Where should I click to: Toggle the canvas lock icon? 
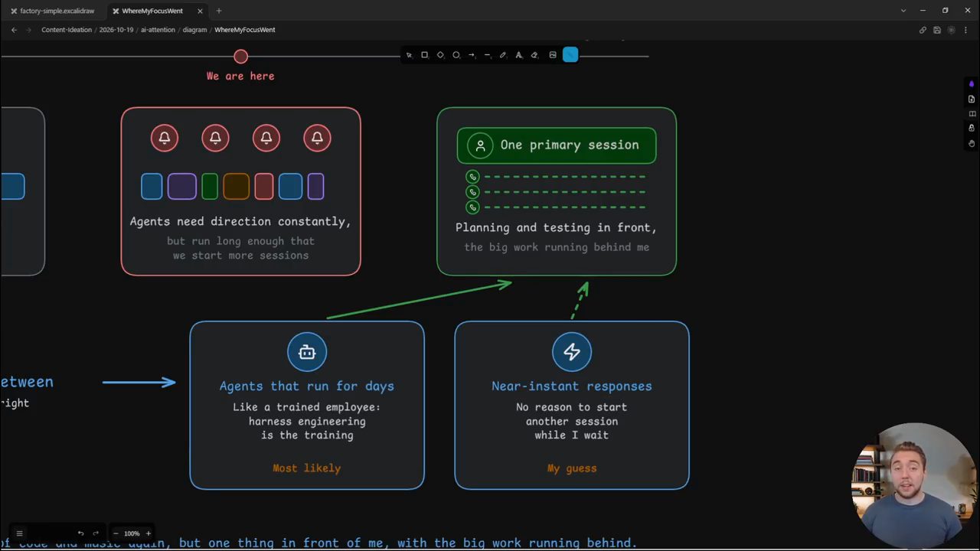click(x=972, y=129)
